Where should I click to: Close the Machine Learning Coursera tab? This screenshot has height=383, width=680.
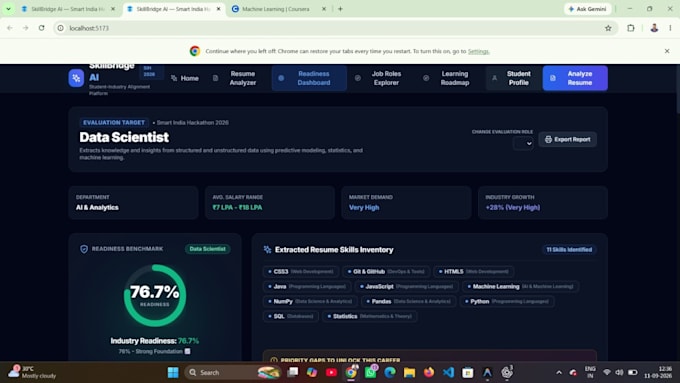[324, 9]
